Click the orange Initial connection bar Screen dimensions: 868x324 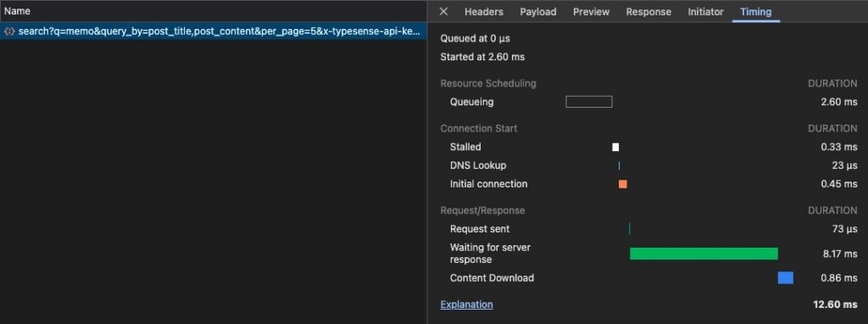tap(623, 184)
